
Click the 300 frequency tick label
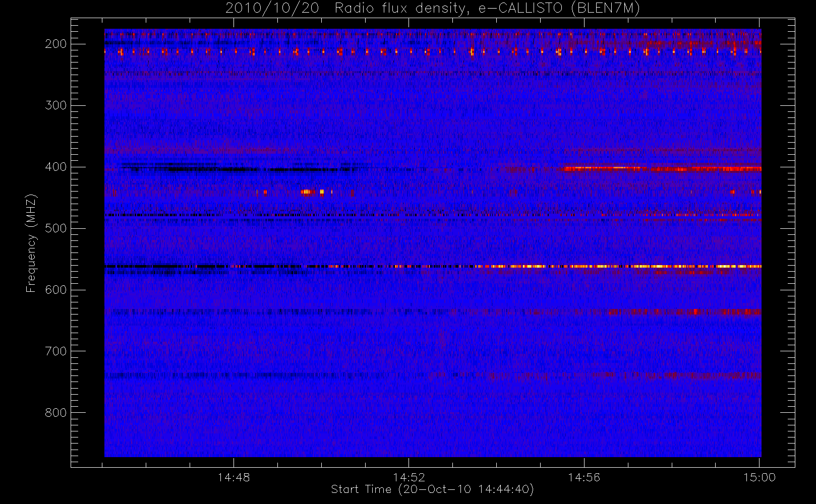55,105
